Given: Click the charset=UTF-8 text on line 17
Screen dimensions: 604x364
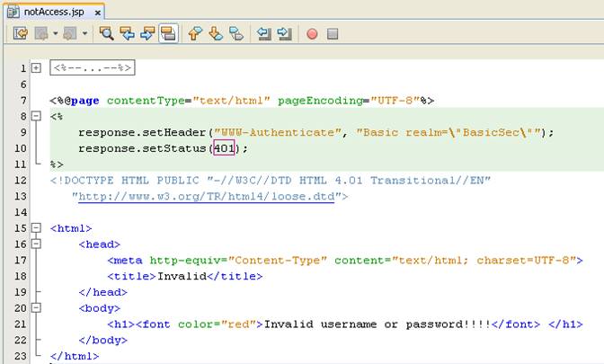Looking at the screenshot, I should [523, 261].
